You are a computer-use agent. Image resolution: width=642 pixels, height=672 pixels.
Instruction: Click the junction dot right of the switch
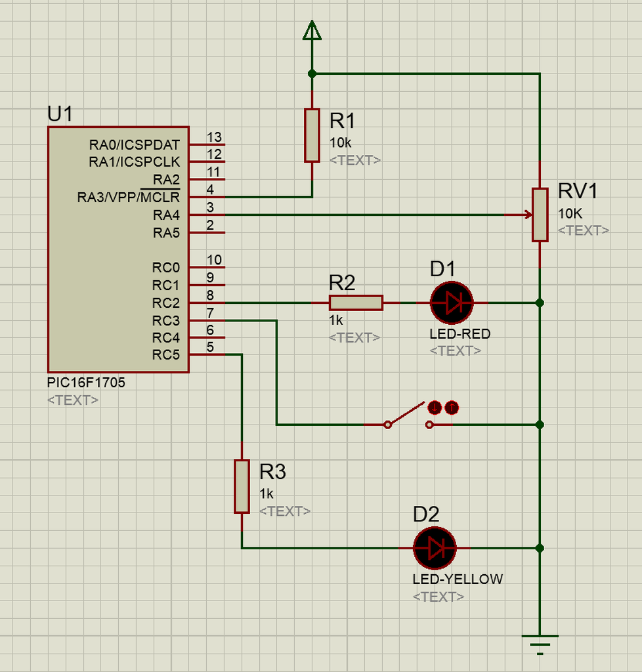pos(540,425)
